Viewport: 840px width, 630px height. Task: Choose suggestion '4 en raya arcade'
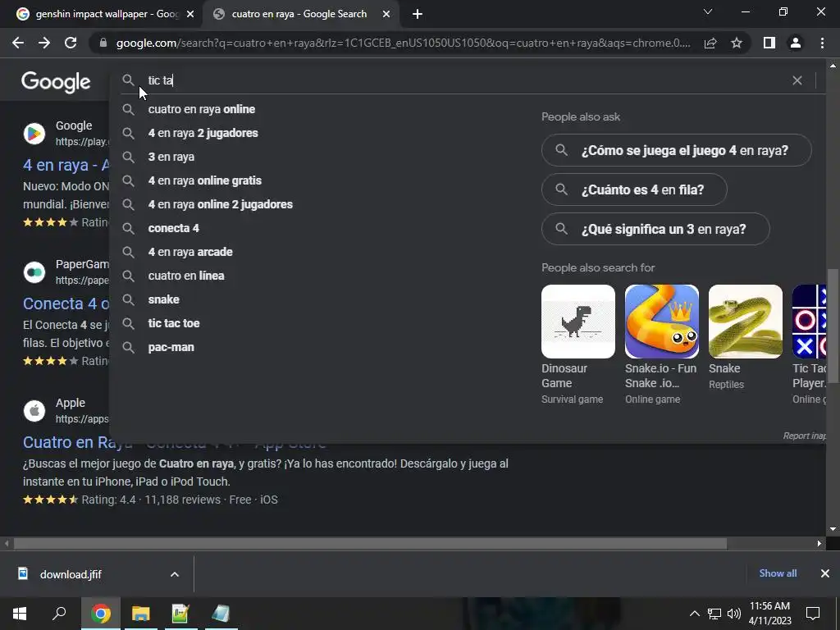190,252
